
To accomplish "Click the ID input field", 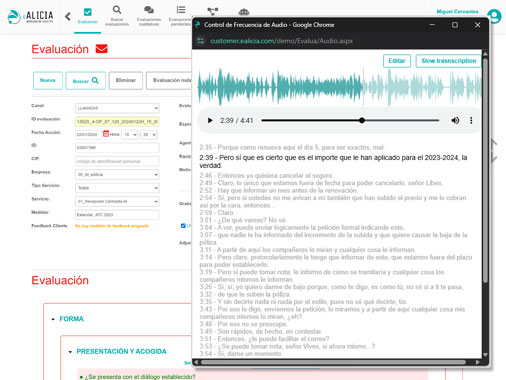I will 117,147.
